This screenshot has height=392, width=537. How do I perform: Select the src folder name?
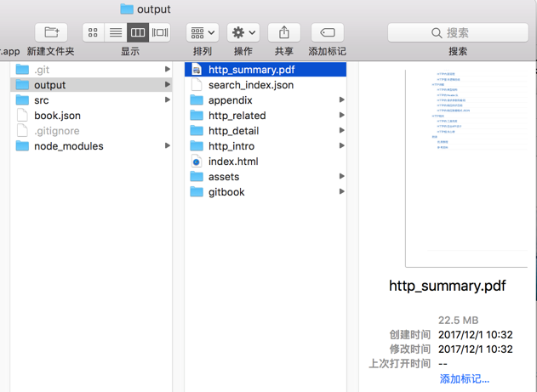(42, 100)
